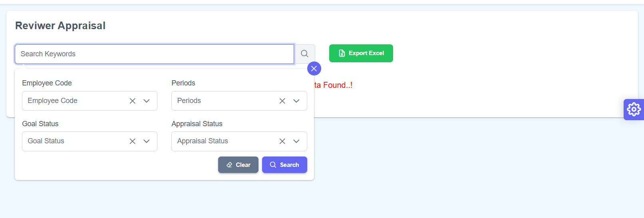Expand the Periods dropdown arrow

[x=296, y=101]
